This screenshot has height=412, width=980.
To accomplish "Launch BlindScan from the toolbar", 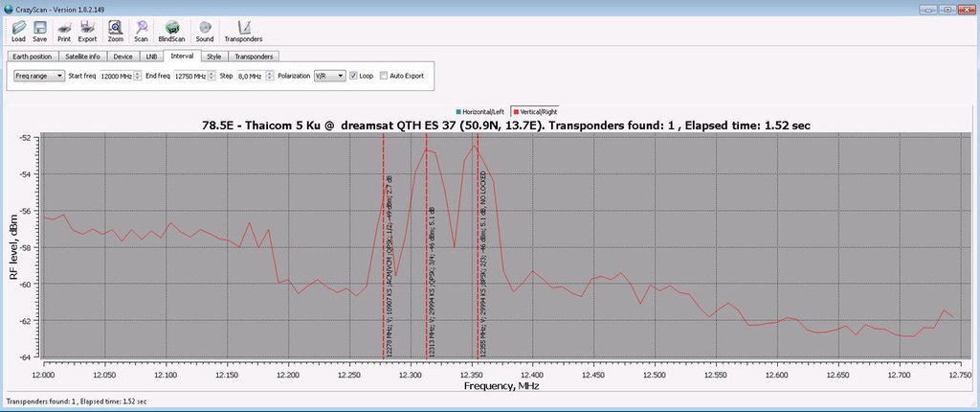I will click(171, 32).
